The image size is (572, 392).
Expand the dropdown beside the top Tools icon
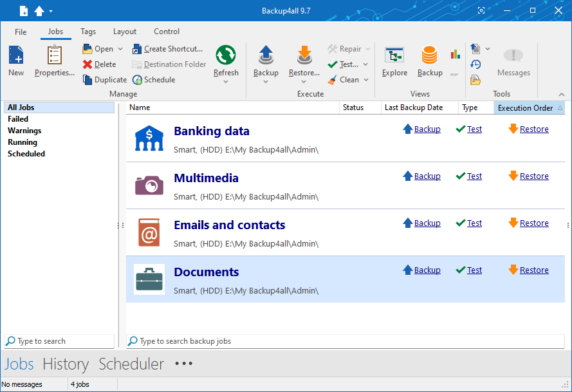488,48
